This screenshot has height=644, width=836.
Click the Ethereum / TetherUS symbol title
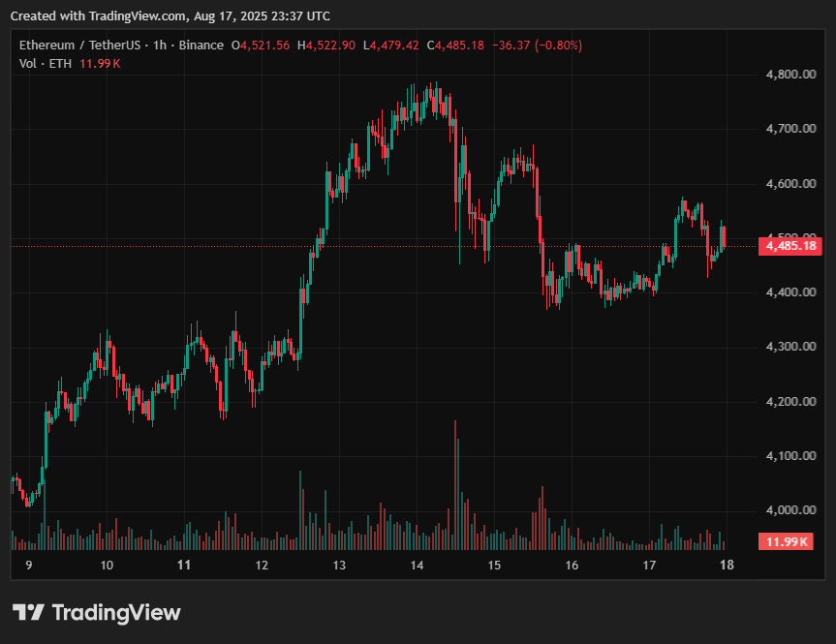80,46
